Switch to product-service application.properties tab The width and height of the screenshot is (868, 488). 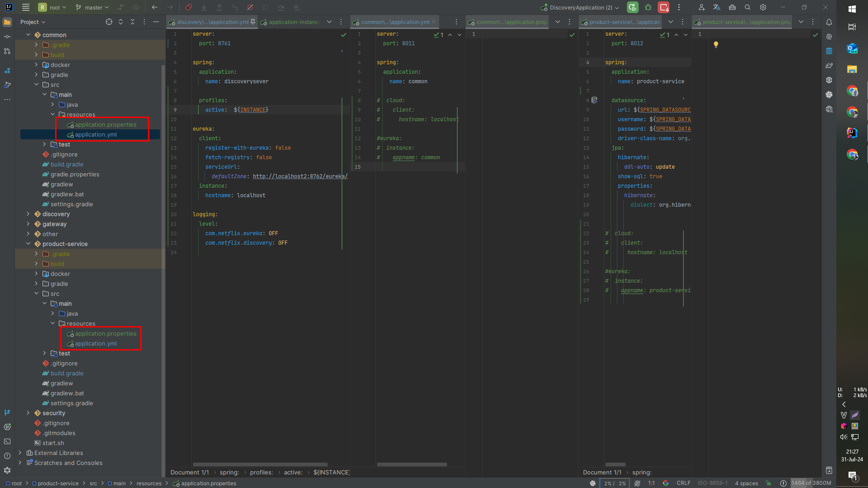[743, 22]
